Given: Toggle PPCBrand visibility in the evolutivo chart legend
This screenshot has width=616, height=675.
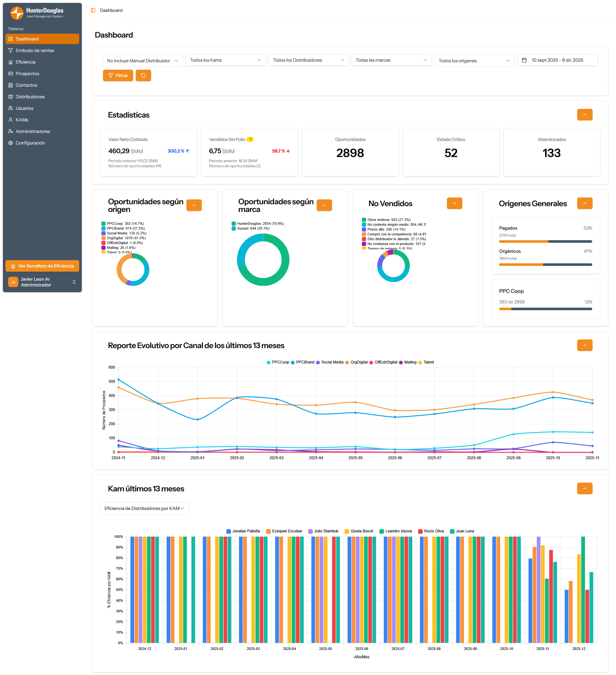Looking at the screenshot, I should (x=303, y=362).
